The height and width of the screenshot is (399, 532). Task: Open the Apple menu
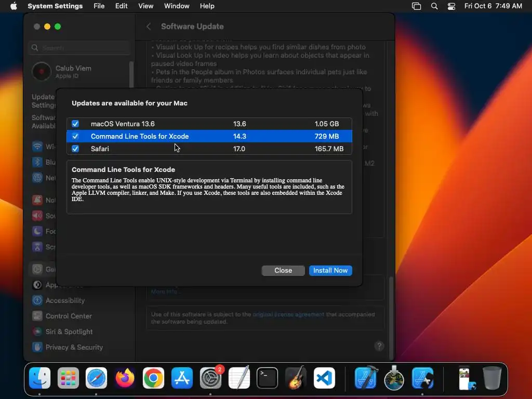pos(14,6)
